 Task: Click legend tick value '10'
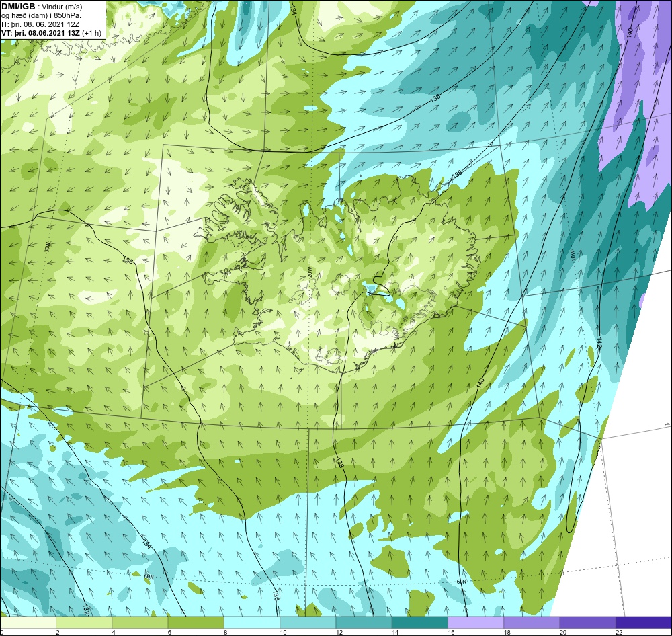pos(284,632)
